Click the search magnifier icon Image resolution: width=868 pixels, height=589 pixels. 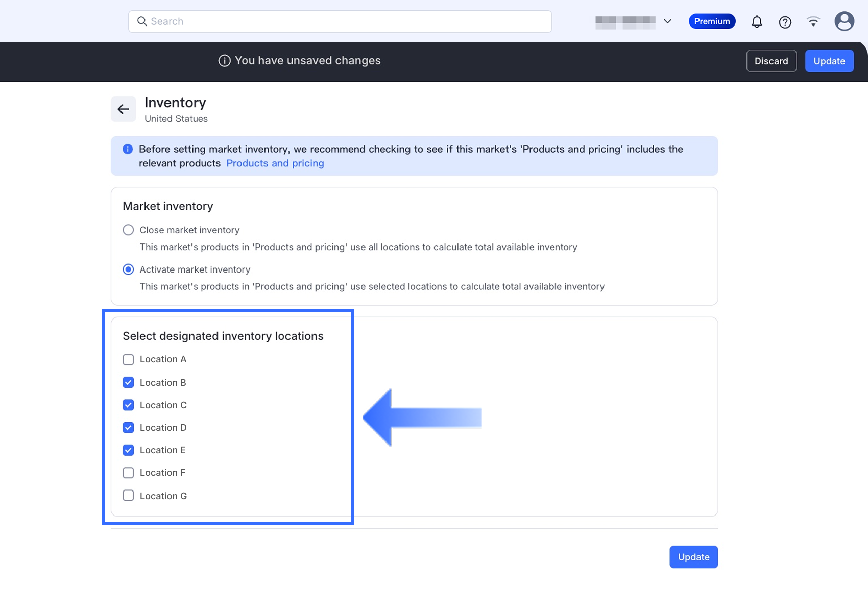(142, 21)
